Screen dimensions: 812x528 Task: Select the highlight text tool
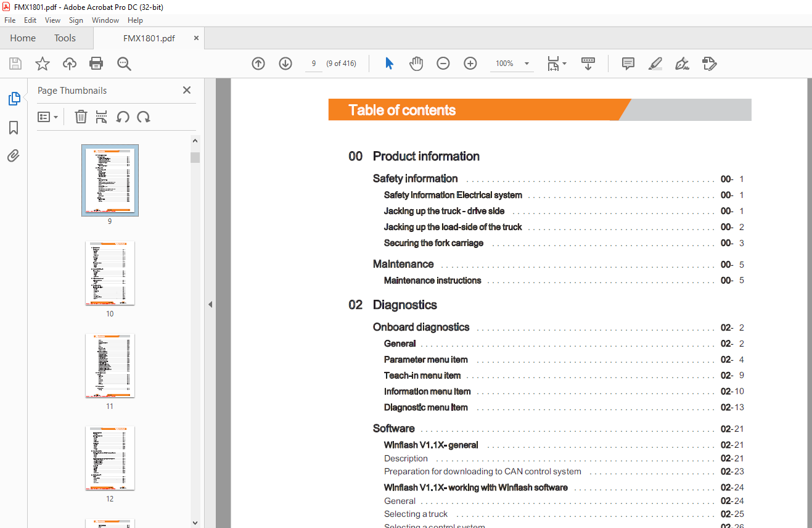click(x=655, y=64)
